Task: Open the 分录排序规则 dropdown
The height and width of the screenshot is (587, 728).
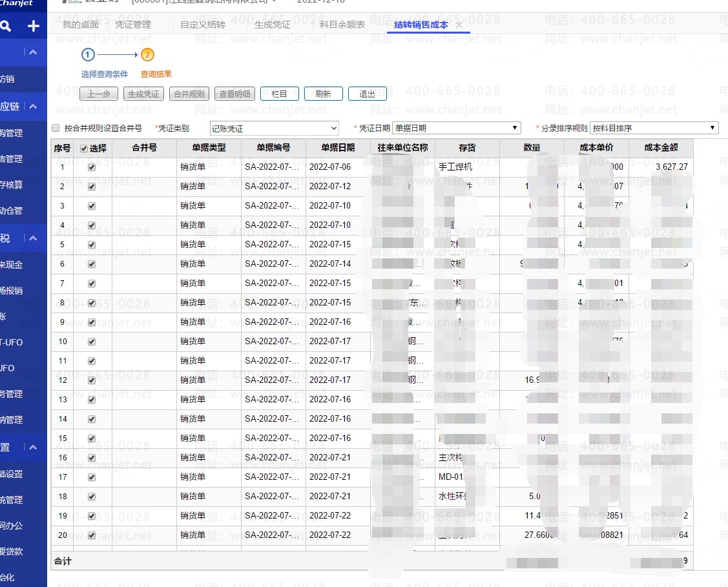Action: [654, 128]
